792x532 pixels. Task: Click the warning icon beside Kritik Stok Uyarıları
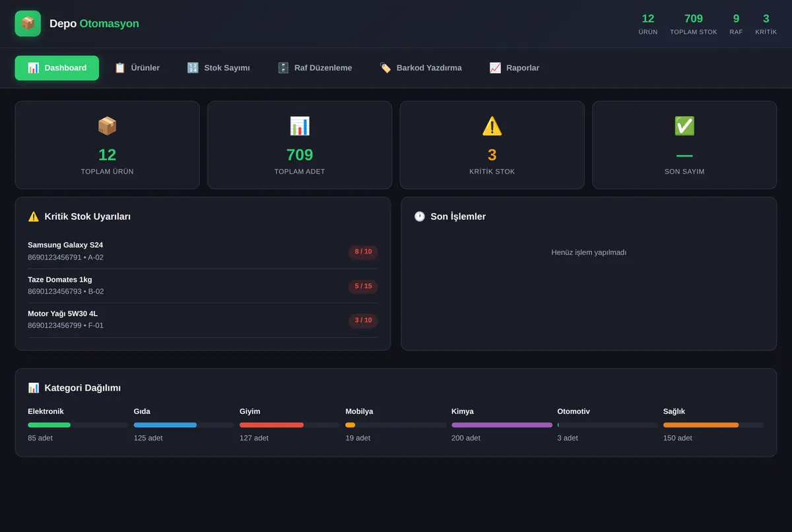point(34,216)
